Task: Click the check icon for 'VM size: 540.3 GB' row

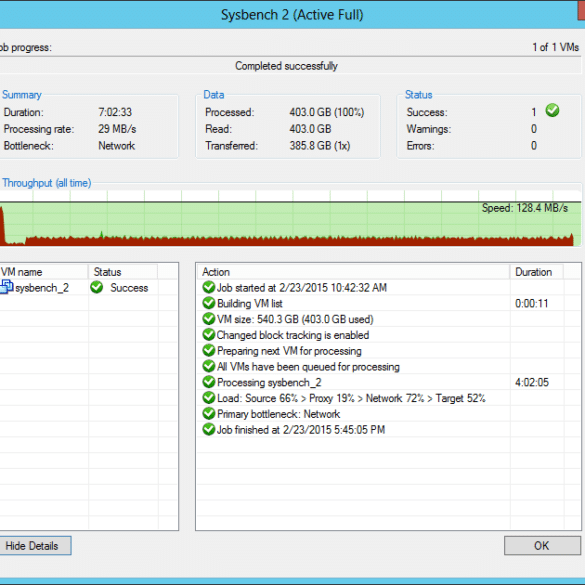Action: (209, 319)
